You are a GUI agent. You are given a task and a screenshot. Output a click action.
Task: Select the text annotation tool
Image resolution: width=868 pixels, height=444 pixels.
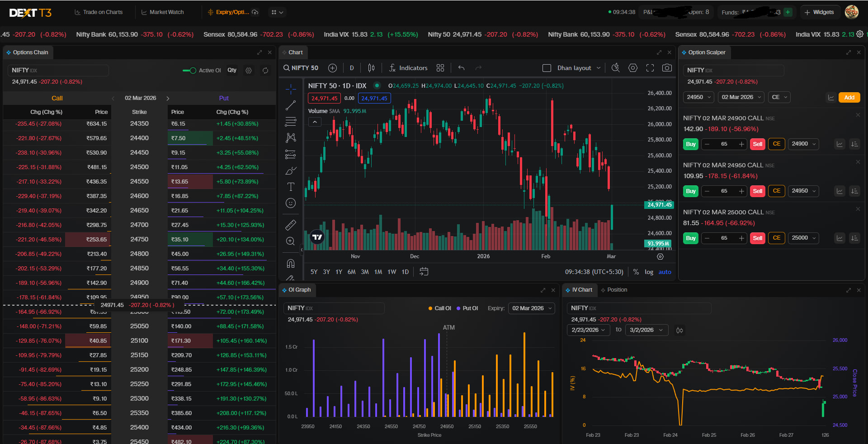pyautogui.click(x=291, y=187)
